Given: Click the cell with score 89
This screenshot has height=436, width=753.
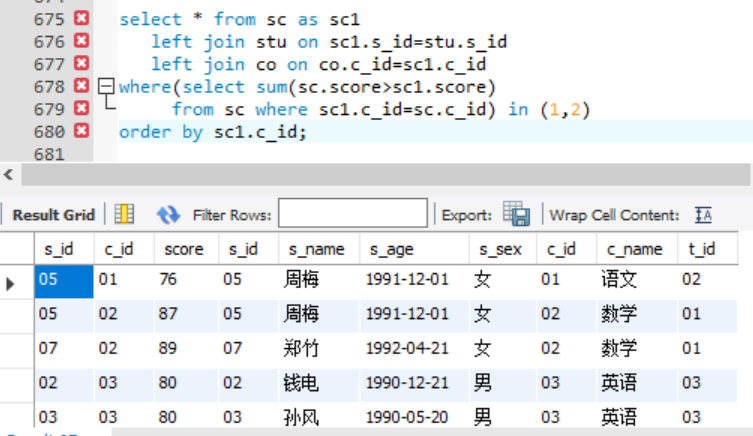Looking at the screenshot, I should [182, 348].
